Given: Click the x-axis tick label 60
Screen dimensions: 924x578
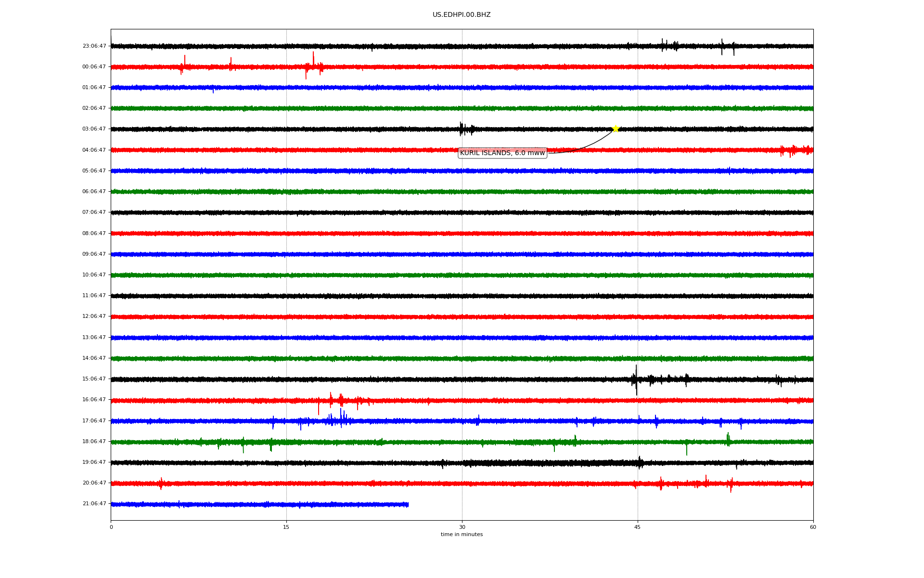Looking at the screenshot, I should coord(813,527).
